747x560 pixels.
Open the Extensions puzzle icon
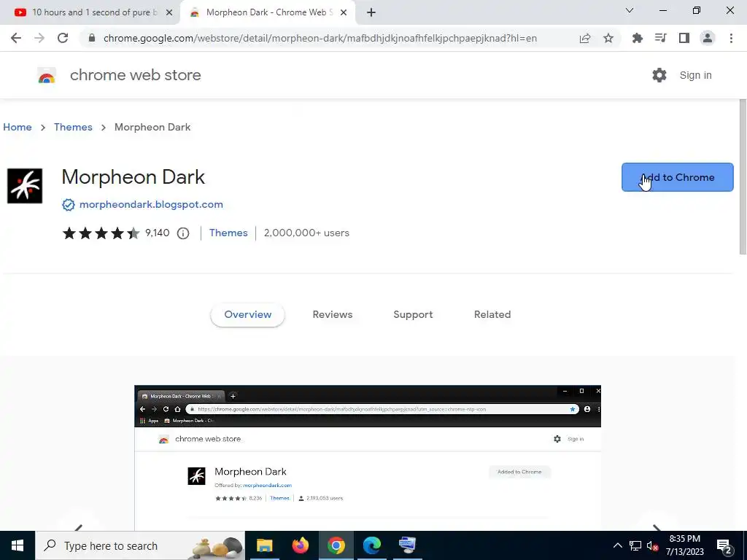638,38
